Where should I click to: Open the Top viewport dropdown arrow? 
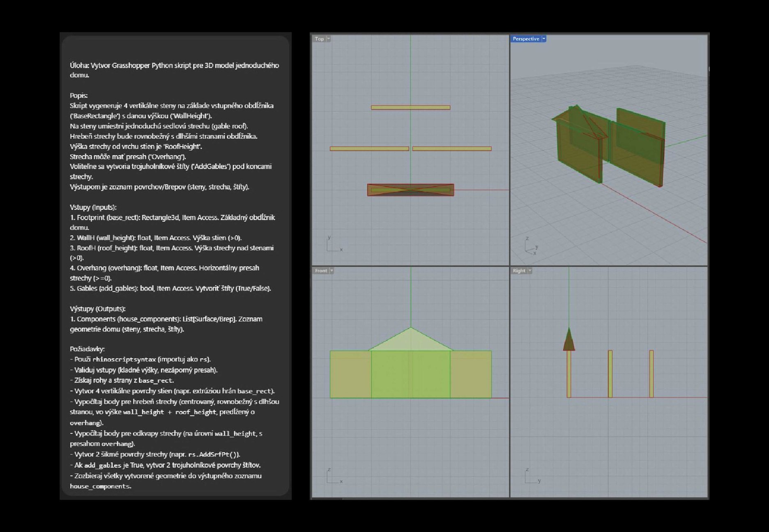328,39
